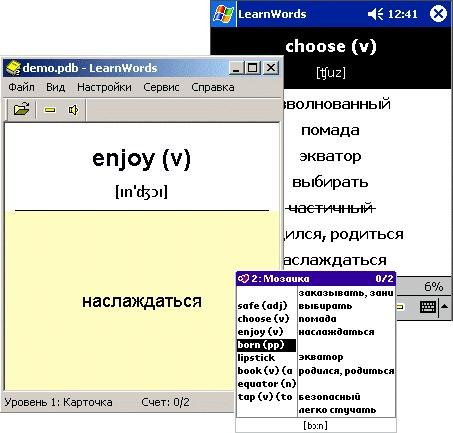Choose the answer выбирать
Screen dimensions: 453x433
(330, 182)
